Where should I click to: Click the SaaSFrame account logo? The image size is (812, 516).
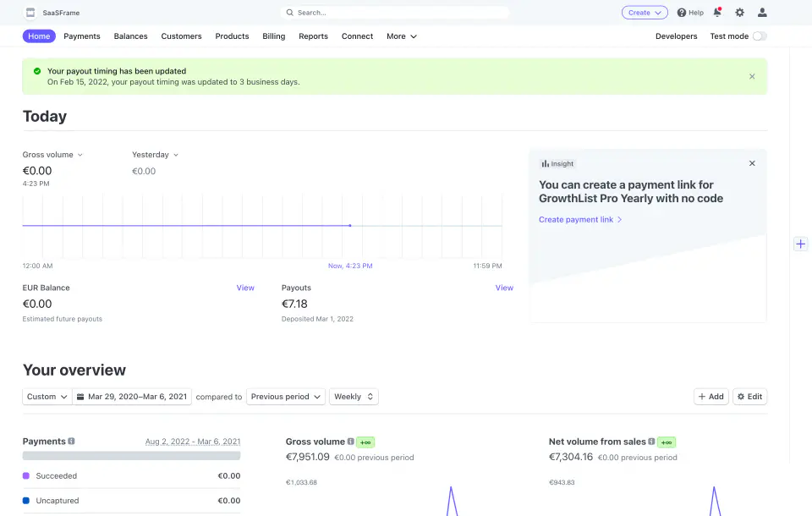30,13
